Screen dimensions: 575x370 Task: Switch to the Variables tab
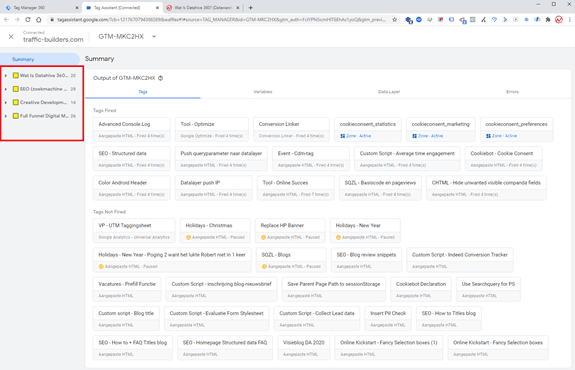click(263, 92)
